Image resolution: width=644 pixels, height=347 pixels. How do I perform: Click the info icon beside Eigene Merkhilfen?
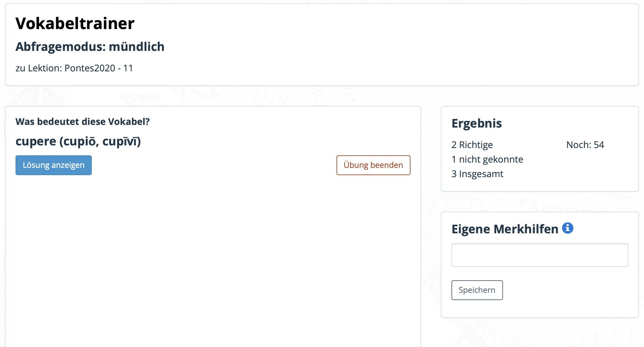coord(567,228)
